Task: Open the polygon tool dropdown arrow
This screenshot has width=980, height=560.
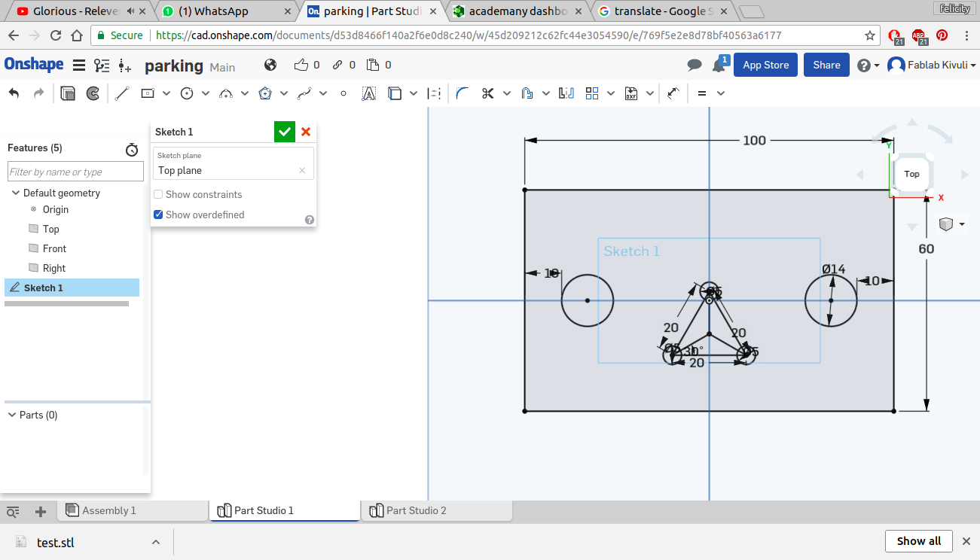Action: tap(284, 93)
